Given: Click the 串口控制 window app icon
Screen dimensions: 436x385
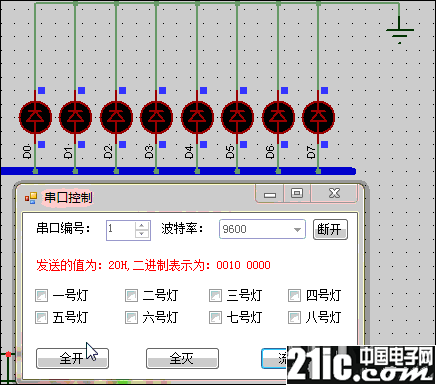Looking at the screenshot, I should tap(31, 198).
